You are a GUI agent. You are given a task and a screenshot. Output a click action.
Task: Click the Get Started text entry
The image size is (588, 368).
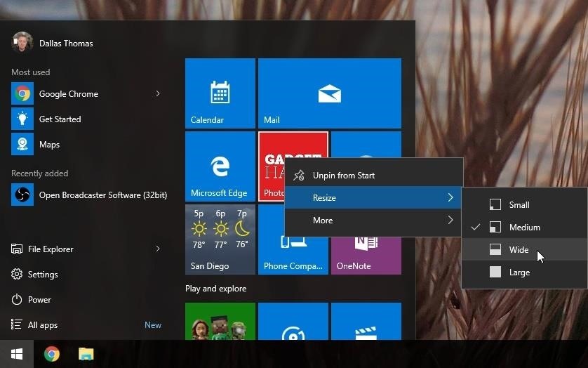[x=60, y=119]
